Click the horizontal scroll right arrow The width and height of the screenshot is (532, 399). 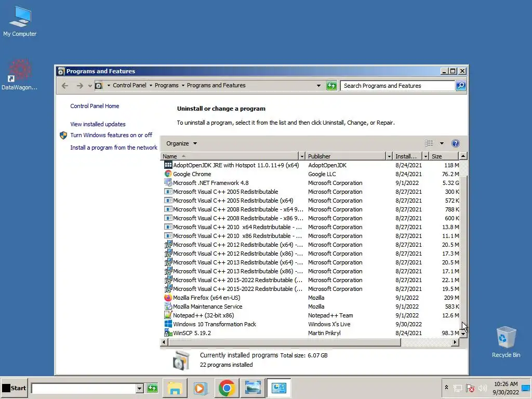(455, 342)
